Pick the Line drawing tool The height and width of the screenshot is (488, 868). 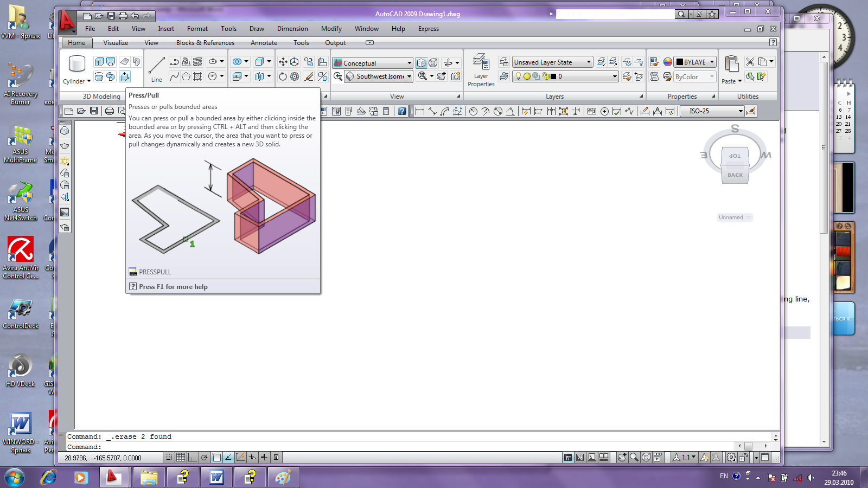156,69
